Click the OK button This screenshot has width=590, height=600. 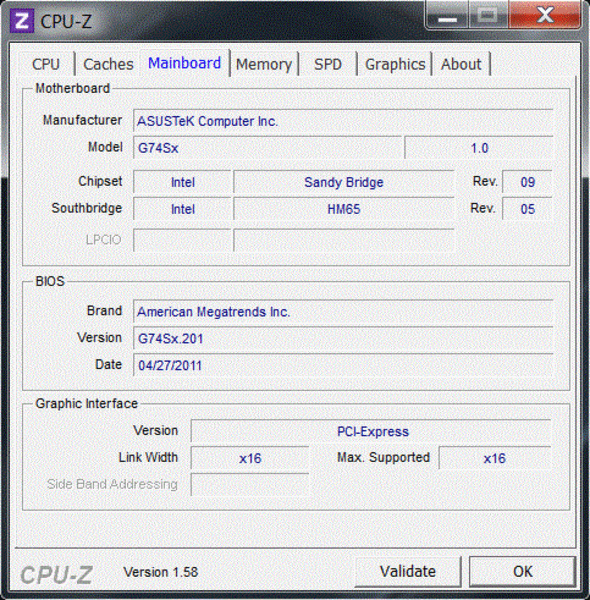click(x=523, y=571)
